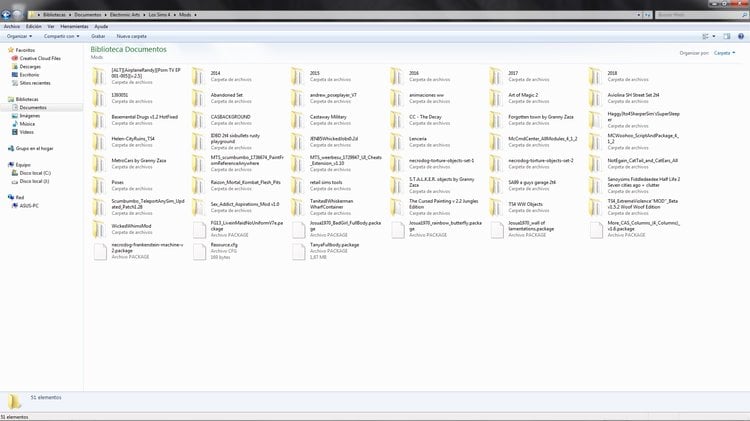Select the retail sims tools folder icon

pyautogui.click(x=298, y=186)
